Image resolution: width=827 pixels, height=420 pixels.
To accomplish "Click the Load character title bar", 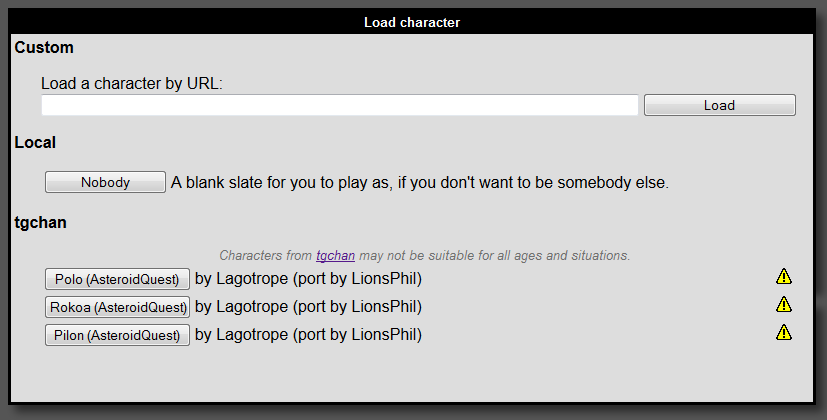I will tap(412, 22).
